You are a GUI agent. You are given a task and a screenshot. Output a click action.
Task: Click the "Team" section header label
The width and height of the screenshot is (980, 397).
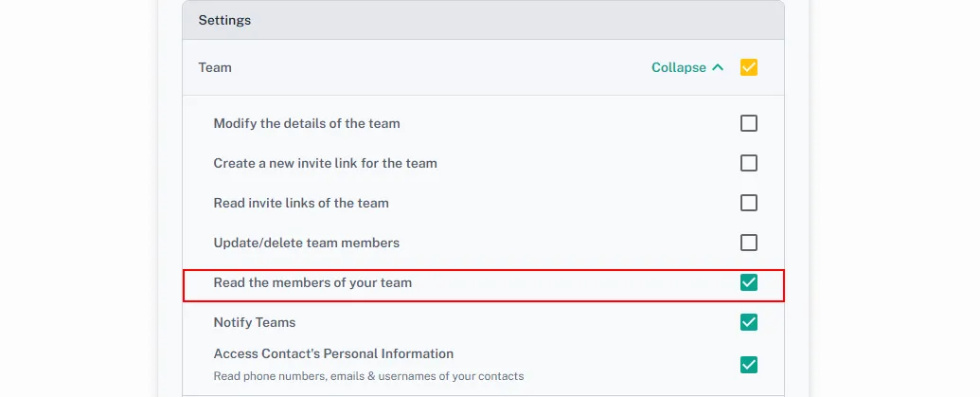click(215, 67)
